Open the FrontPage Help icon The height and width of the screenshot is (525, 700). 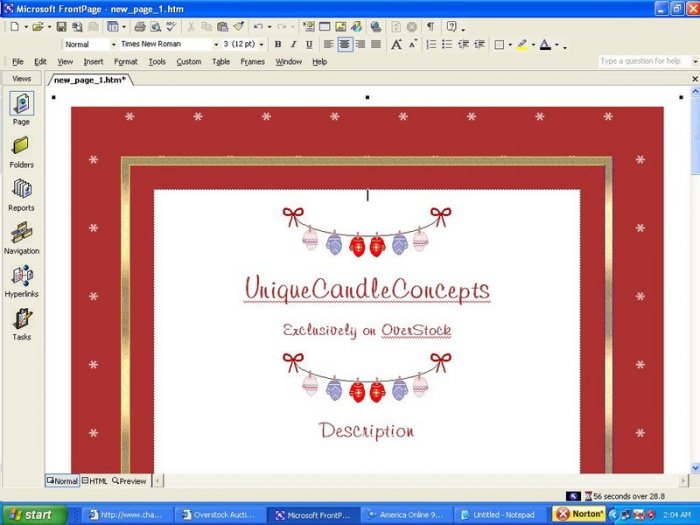click(x=451, y=27)
